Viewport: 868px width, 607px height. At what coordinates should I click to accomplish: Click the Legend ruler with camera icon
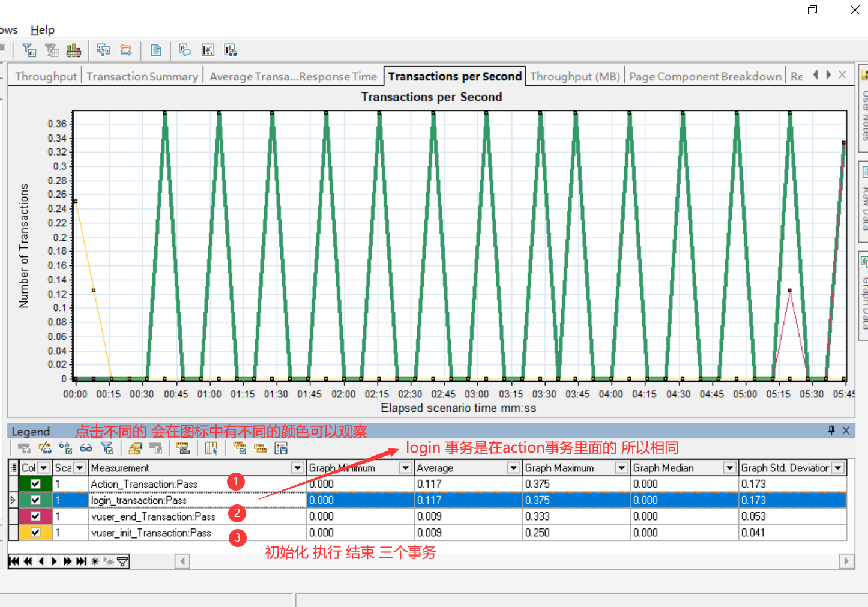pos(183,448)
